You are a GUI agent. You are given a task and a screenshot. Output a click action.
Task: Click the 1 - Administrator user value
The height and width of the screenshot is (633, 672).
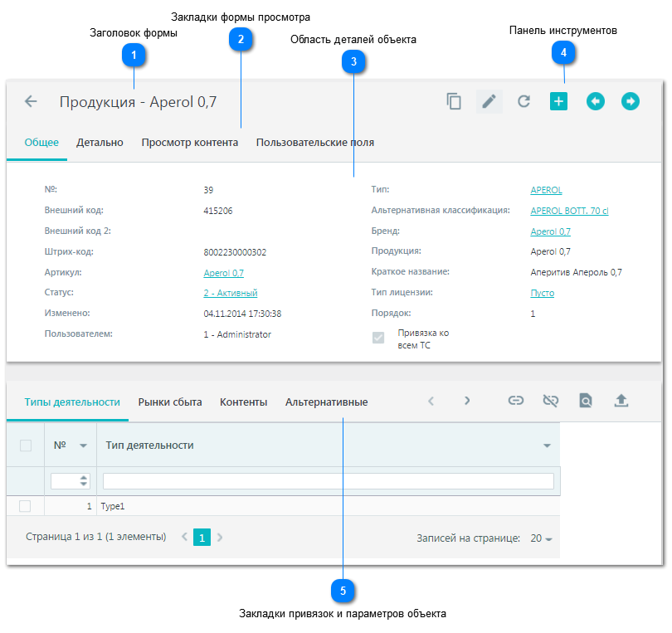point(237,334)
